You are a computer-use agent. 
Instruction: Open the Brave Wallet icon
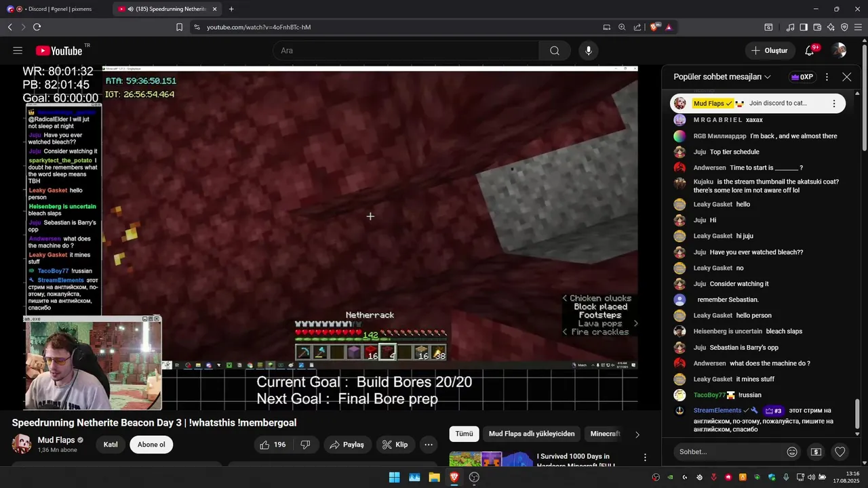coord(817,27)
